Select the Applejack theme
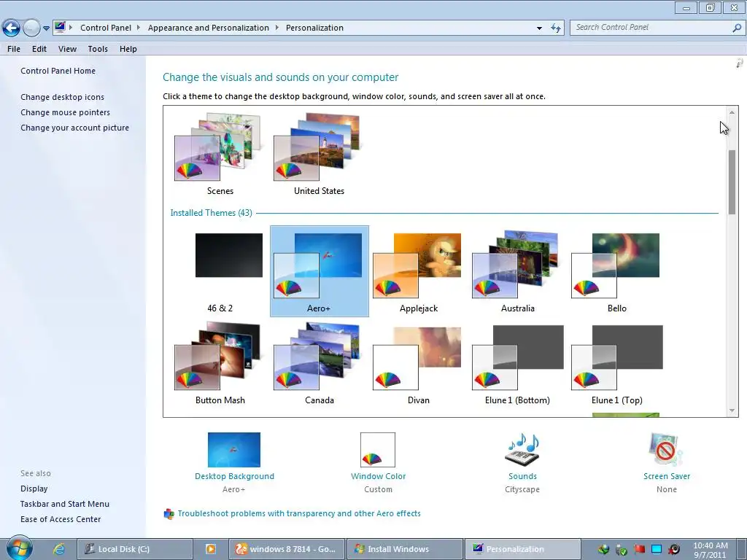This screenshot has width=747, height=560. 418,271
